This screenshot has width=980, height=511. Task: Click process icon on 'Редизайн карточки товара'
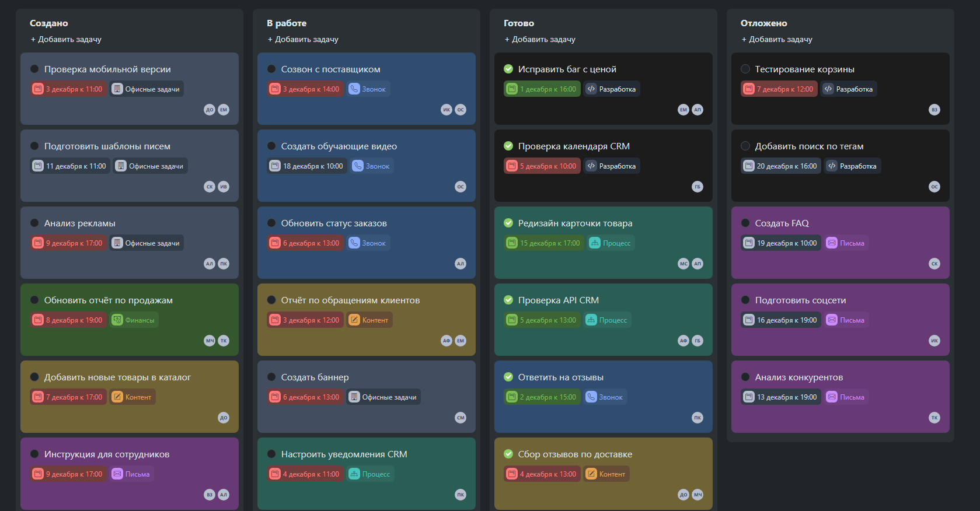click(x=595, y=243)
